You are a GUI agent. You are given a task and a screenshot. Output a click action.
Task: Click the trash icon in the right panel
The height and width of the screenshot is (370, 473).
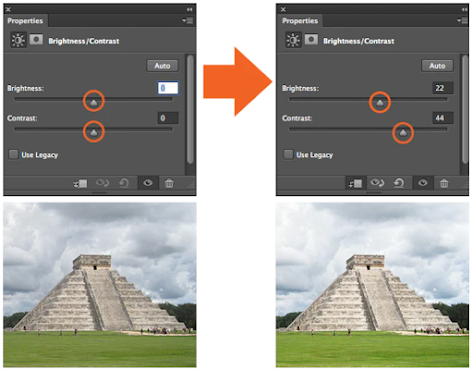(444, 183)
